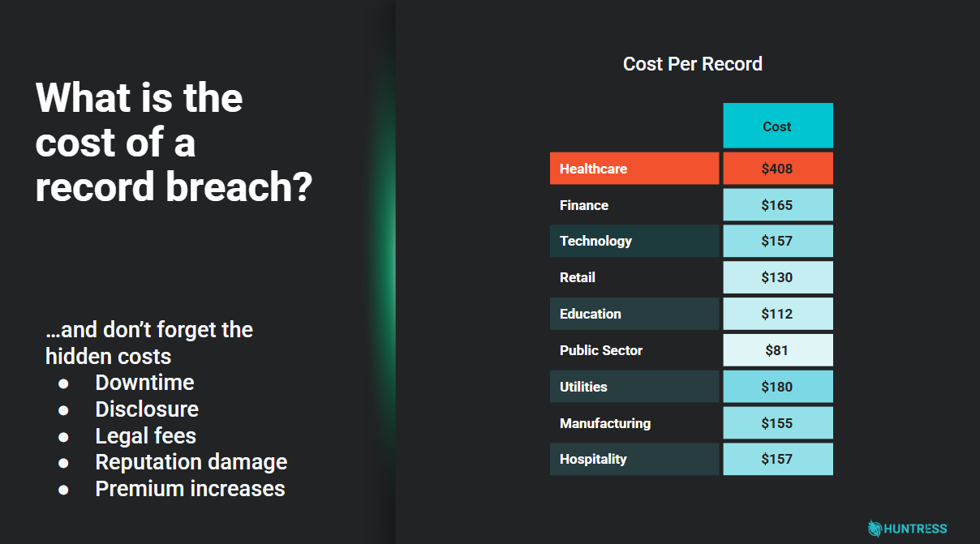The image size is (980, 544).
Task: Click the HUNTRESS wordmark text
Action: point(916,529)
